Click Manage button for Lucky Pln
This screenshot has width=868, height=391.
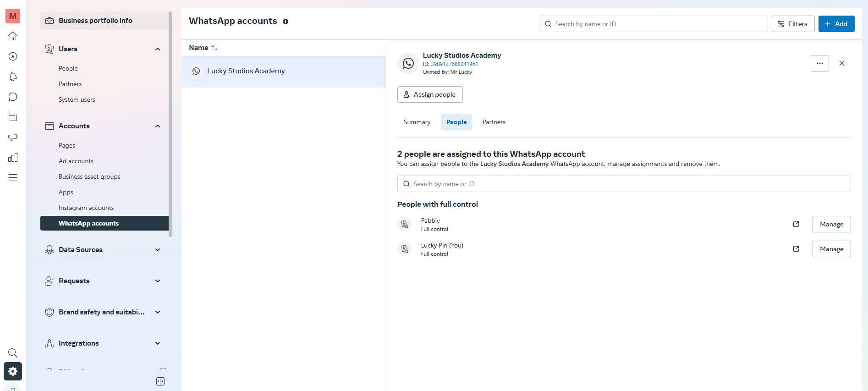tap(831, 249)
